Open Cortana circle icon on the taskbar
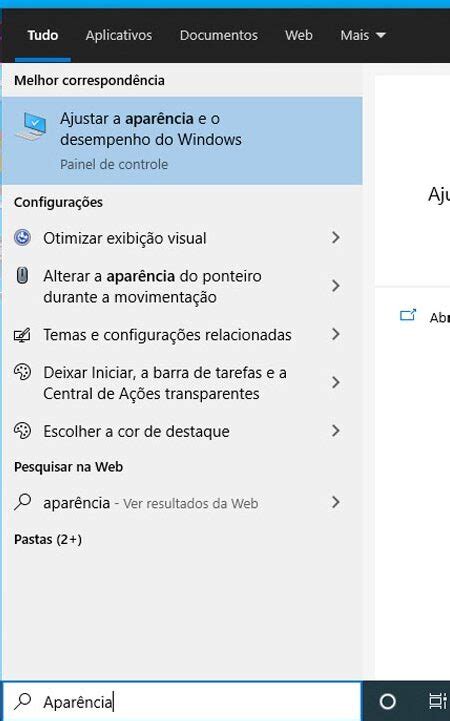The height and width of the screenshot is (721, 450). pos(387,701)
